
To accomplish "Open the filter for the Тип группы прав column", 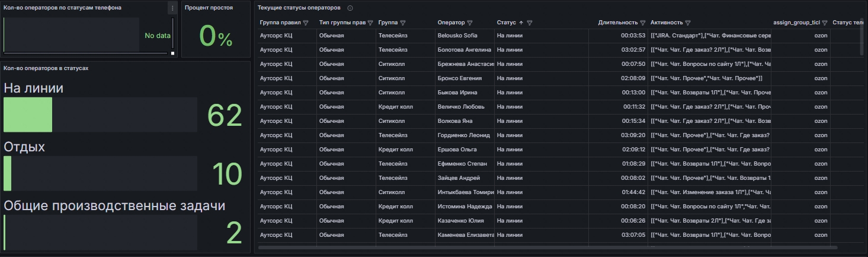I will (x=370, y=23).
